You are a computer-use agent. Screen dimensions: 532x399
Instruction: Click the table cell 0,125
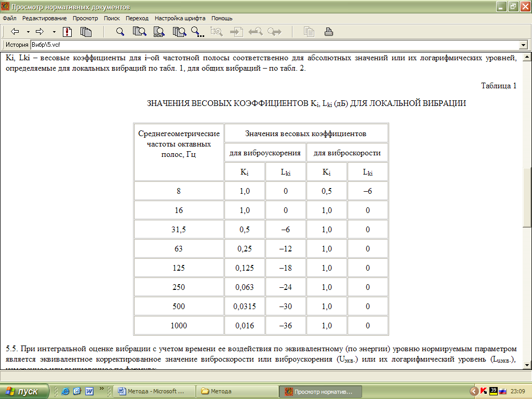coord(245,268)
